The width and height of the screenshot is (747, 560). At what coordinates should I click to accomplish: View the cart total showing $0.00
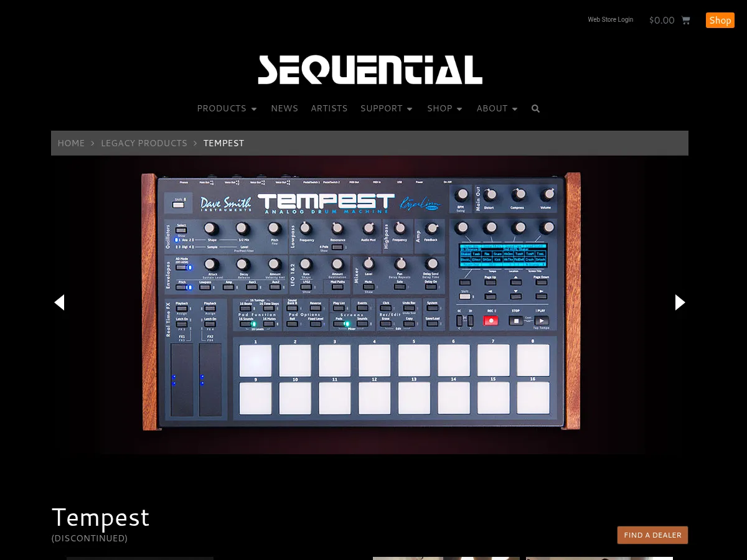(662, 20)
